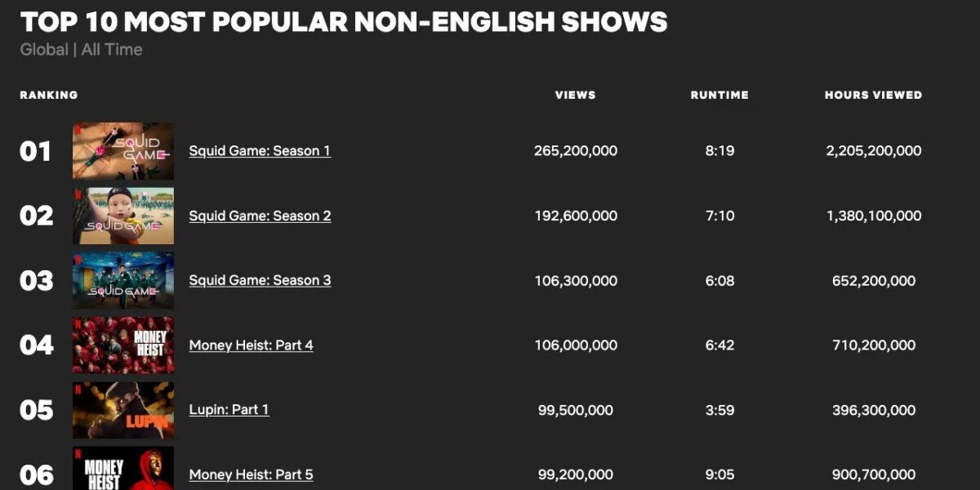
Task: Select the Squid Game Season 3 thumbnail image
Action: 123,280
